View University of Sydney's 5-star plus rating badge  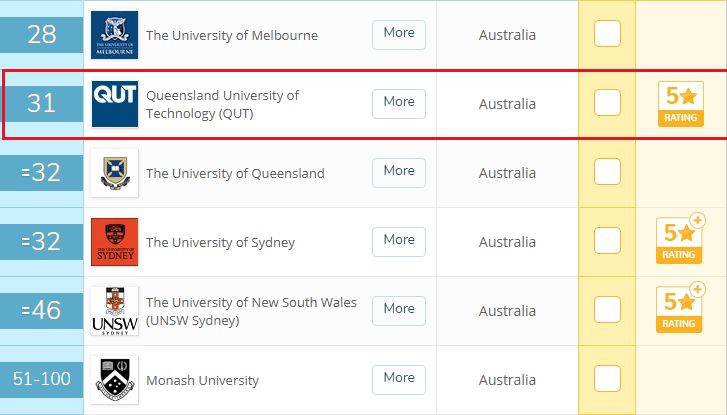(x=680, y=239)
